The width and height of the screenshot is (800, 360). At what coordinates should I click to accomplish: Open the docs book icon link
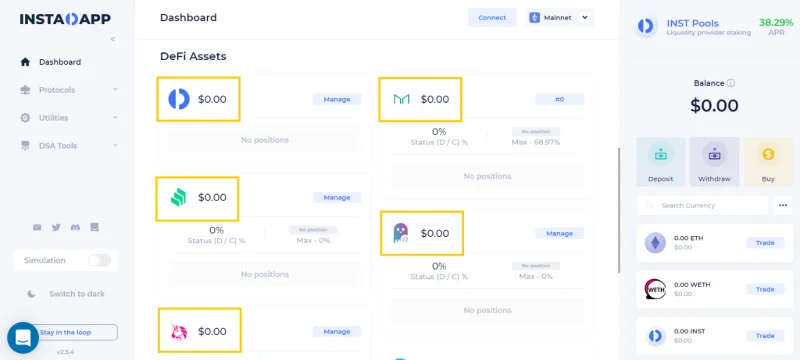point(94,227)
